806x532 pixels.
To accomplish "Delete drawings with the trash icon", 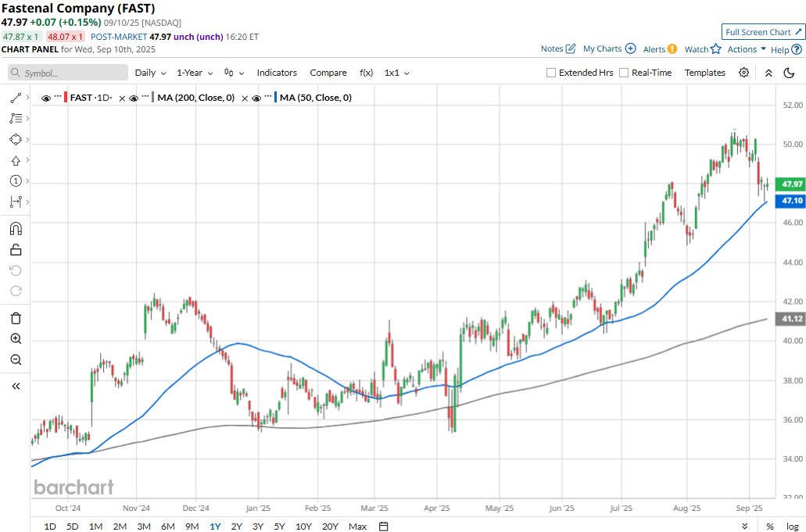I will pyautogui.click(x=16, y=319).
